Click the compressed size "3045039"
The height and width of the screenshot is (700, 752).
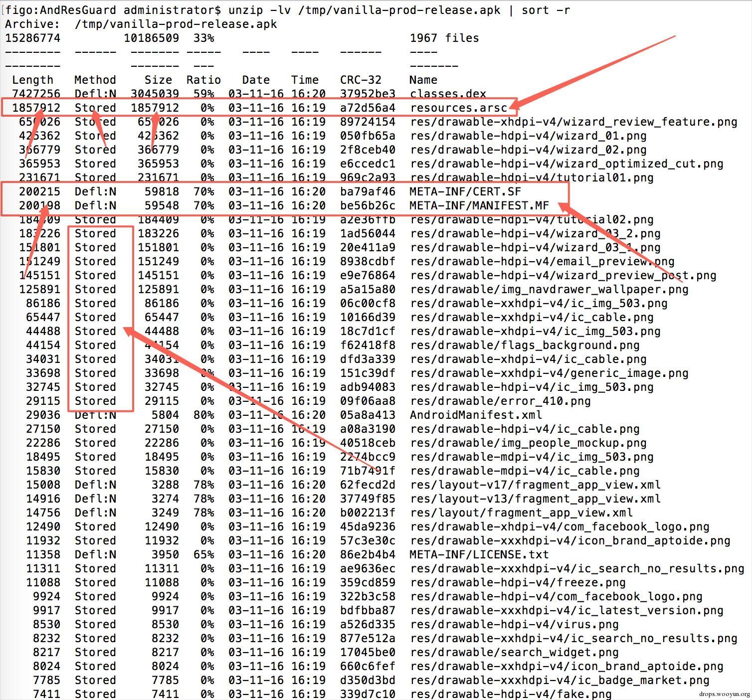pos(155,94)
